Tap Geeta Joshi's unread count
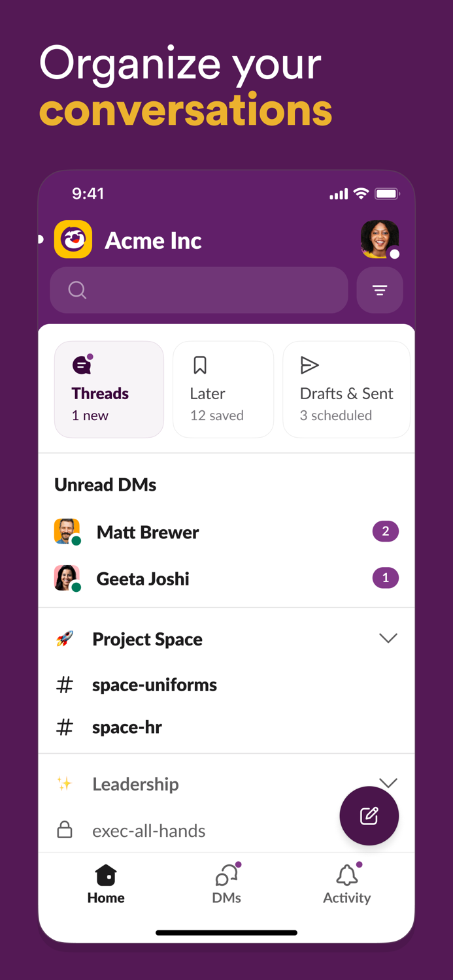The image size is (453, 980). point(386,578)
